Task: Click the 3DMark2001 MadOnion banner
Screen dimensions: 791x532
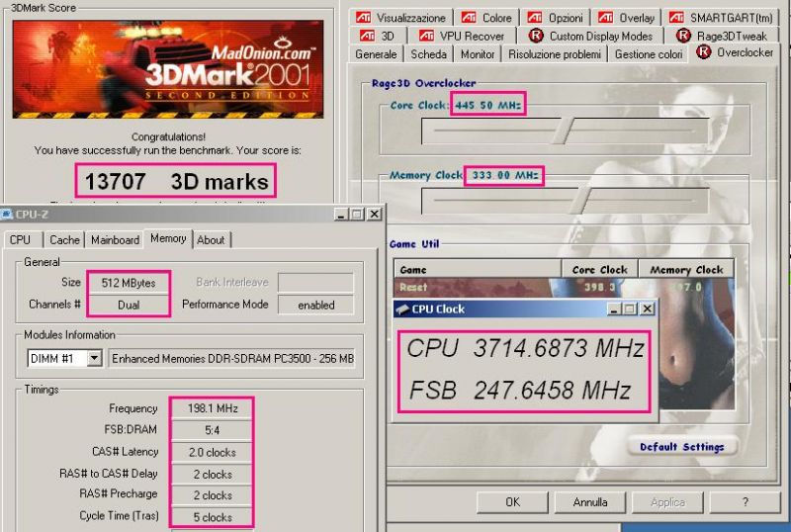Action: pyautogui.click(x=168, y=69)
